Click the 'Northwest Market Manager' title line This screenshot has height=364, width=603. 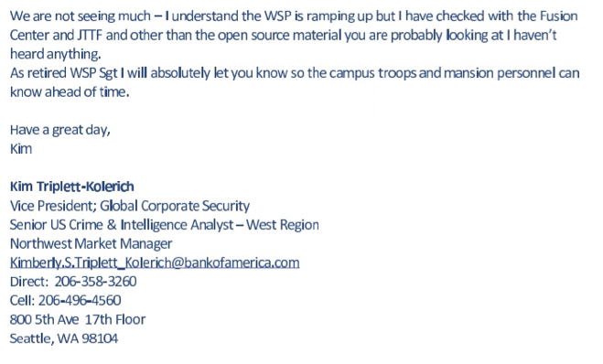click(91, 243)
